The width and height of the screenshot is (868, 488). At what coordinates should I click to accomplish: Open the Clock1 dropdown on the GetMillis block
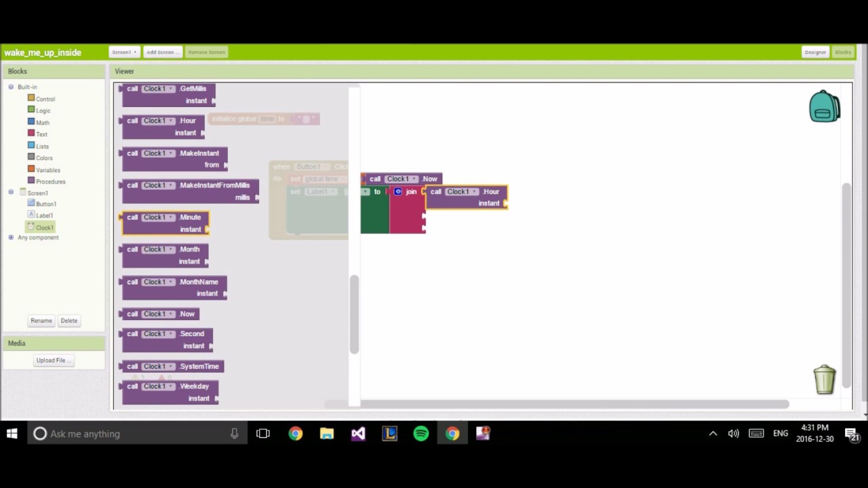point(159,89)
